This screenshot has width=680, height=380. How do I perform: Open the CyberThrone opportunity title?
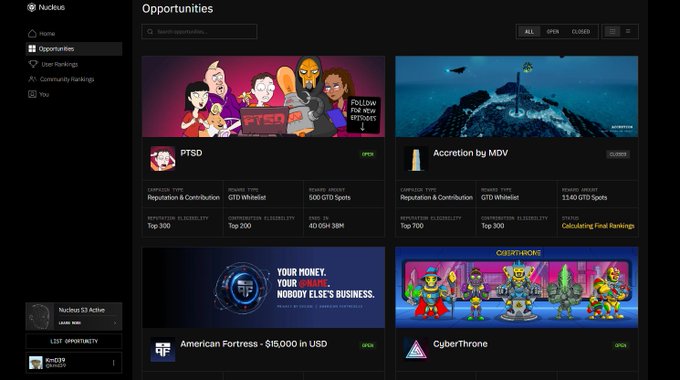coord(460,344)
